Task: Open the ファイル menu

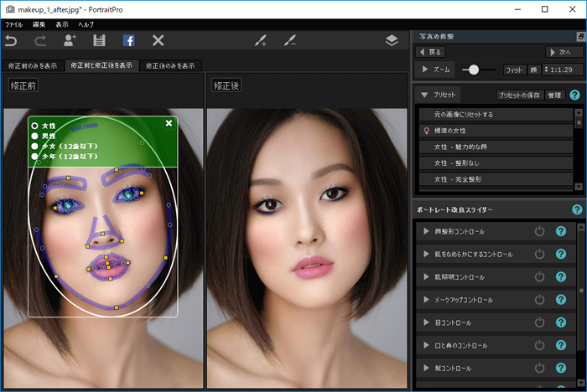Action: 14,24
